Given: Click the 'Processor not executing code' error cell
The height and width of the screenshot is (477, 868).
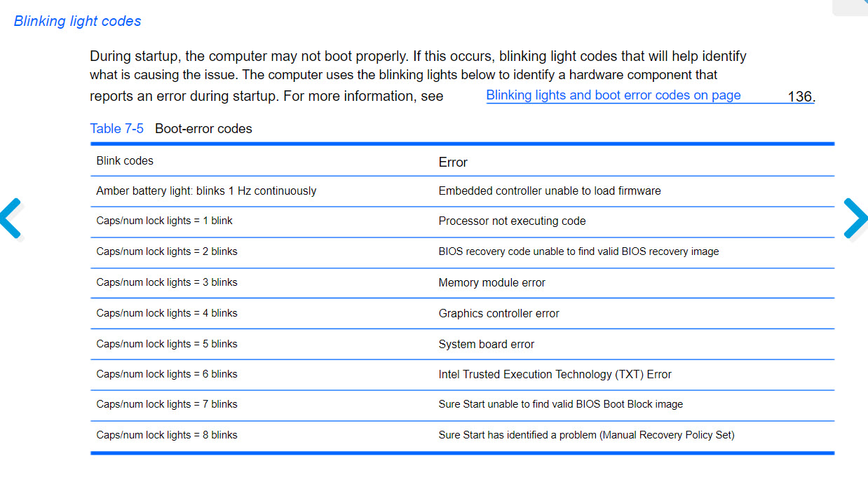Looking at the screenshot, I should click(512, 221).
